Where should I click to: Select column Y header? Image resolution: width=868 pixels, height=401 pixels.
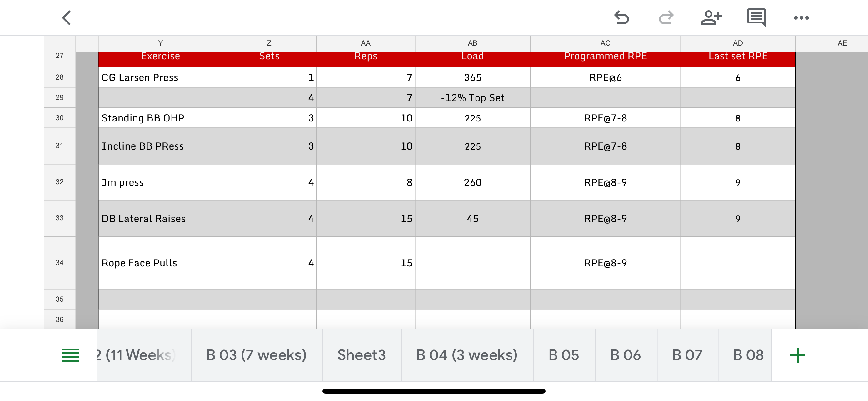pyautogui.click(x=160, y=43)
